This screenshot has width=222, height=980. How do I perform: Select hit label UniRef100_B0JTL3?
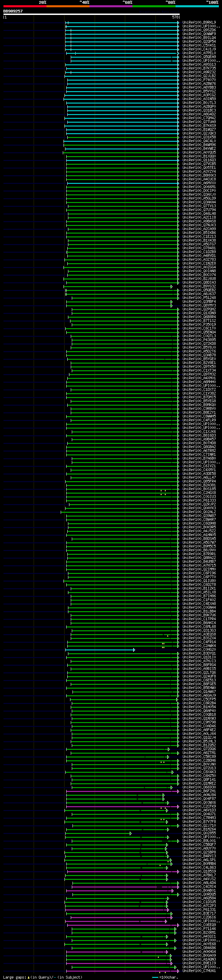(199, 103)
